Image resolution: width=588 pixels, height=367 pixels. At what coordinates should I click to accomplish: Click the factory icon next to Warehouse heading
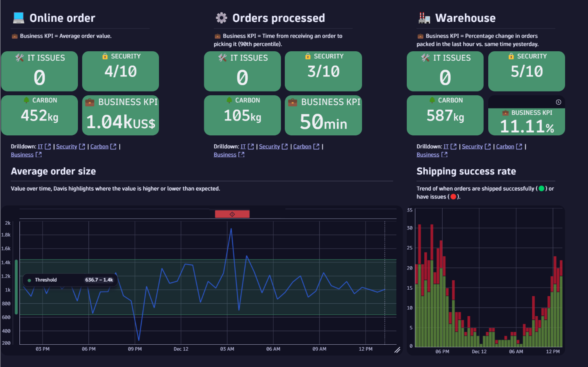click(x=424, y=18)
